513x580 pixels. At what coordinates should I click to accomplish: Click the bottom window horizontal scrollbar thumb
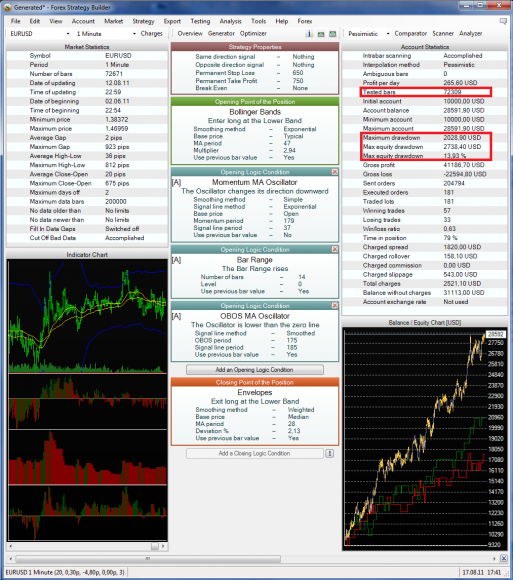[x=148, y=559]
